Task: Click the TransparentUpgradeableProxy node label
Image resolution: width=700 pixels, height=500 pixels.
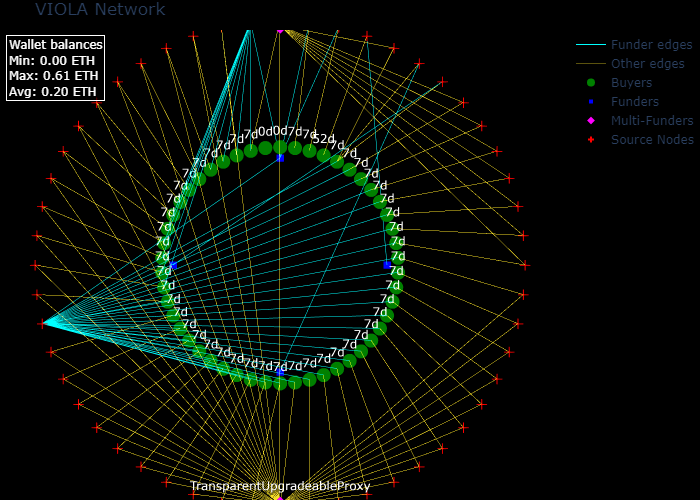Action: (280, 486)
